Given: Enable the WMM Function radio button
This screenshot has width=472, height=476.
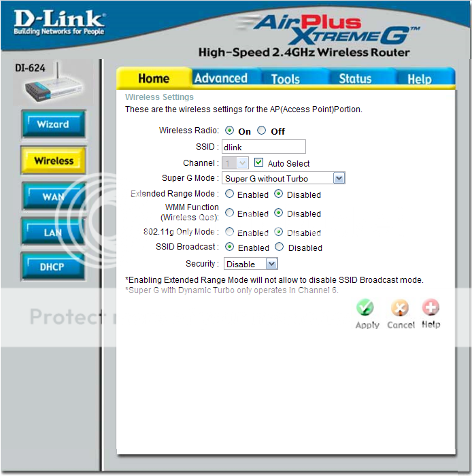Looking at the screenshot, I should (x=229, y=213).
